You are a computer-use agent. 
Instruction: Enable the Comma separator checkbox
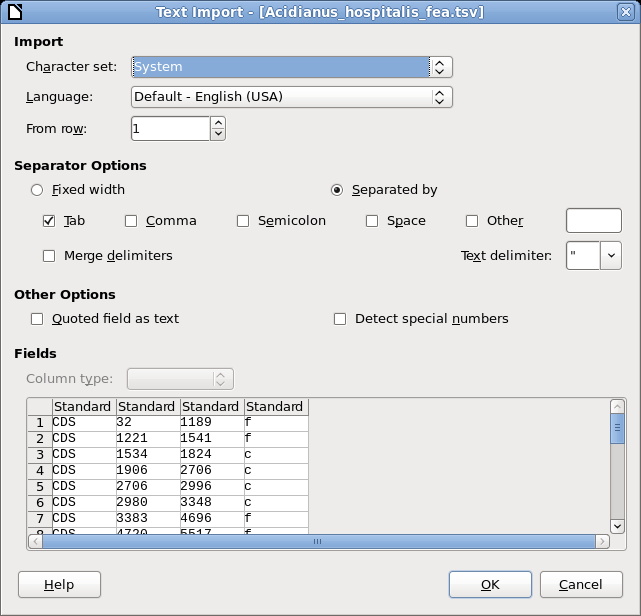point(131,221)
